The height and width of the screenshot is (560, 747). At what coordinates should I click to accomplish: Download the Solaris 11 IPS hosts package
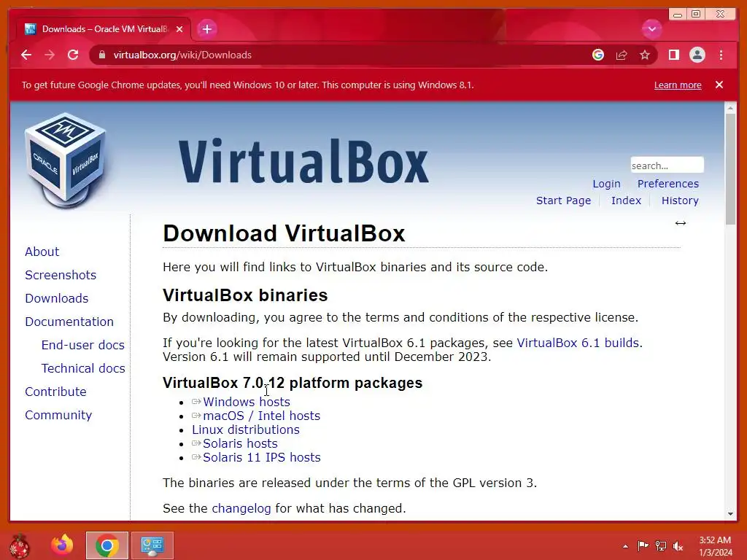tap(262, 457)
